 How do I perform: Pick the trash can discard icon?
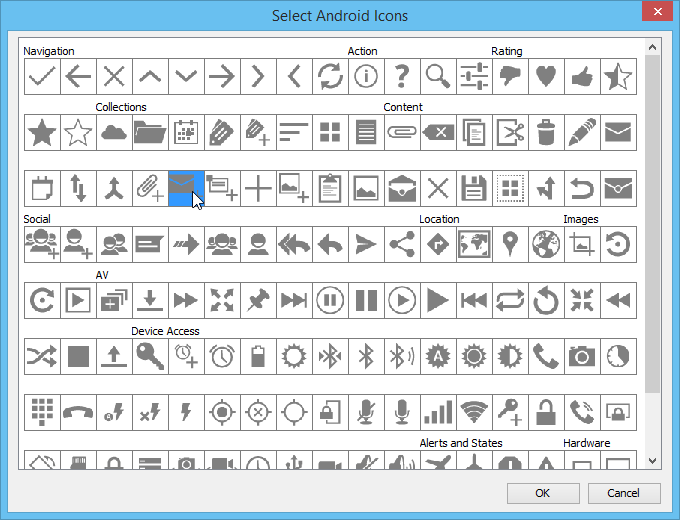(x=546, y=132)
